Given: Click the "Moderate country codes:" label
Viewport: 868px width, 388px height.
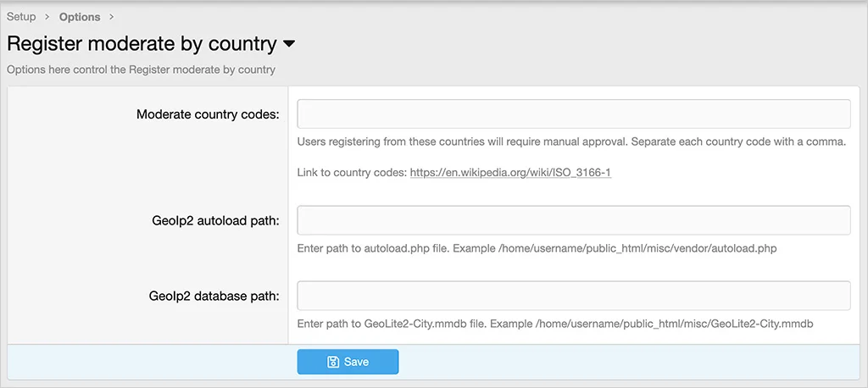Looking at the screenshot, I should point(208,114).
